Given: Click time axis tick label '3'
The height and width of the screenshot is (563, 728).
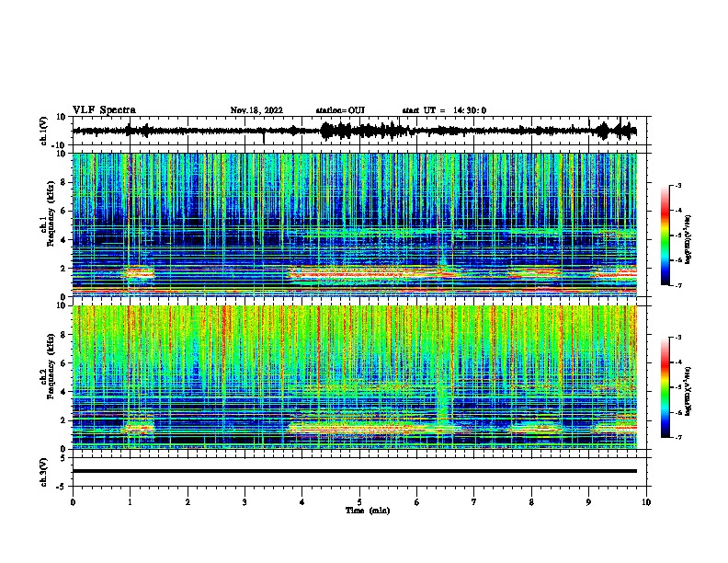Looking at the screenshot, I should [245, 502].
